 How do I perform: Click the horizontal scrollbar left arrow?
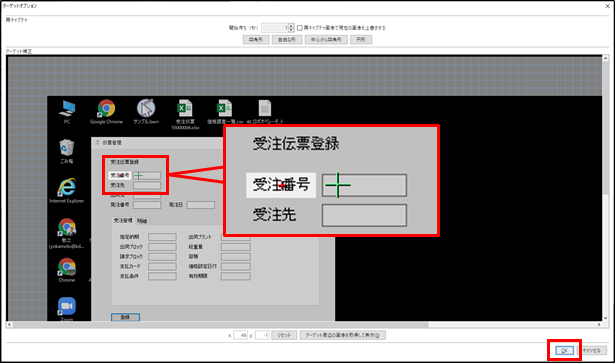[9, 325]
